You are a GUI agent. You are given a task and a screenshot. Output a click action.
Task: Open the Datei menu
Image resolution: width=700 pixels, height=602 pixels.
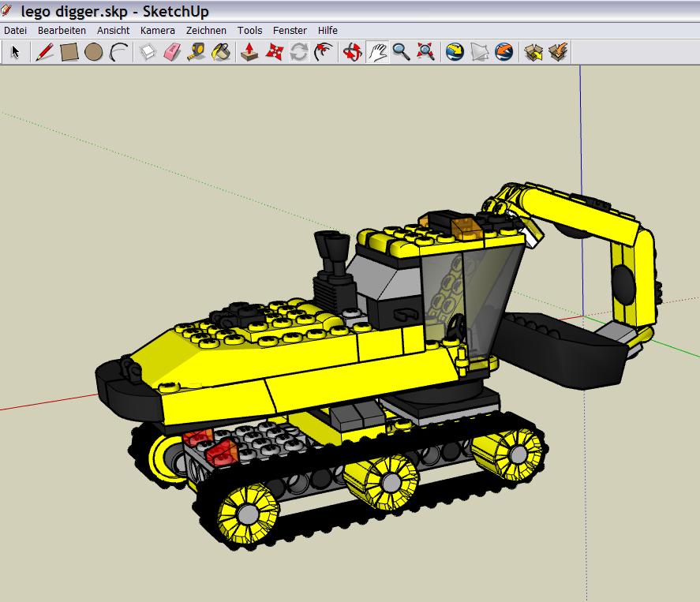pyautogui.click(x=15, y=30)
